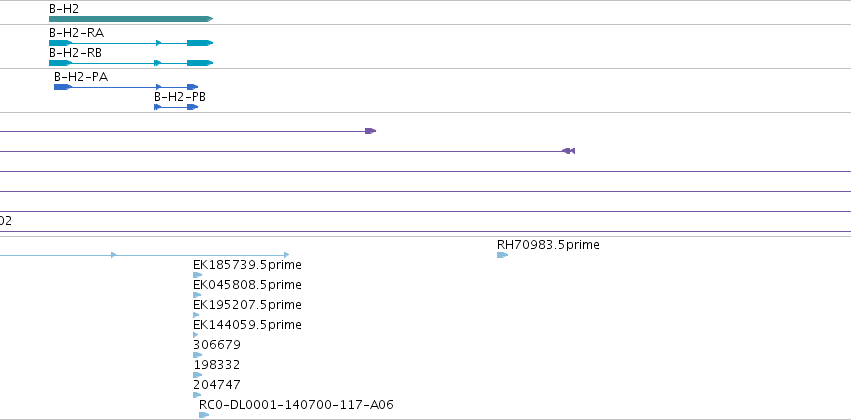
Task: Click the EK045808.5prime label
Action: [247, 285]
